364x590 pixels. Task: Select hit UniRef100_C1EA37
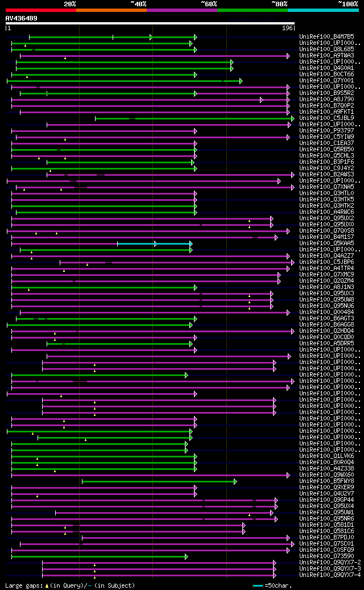click(x=326, y=143)
